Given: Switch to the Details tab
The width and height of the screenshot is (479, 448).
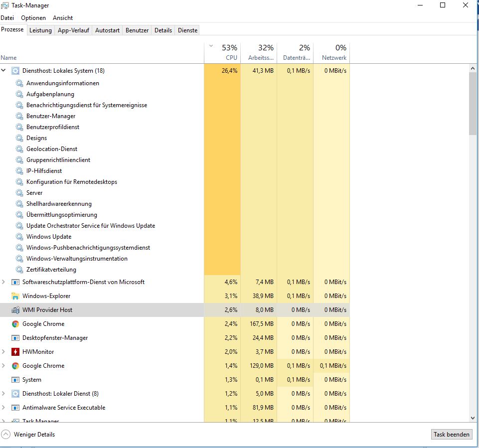Looking at the screenshot, I should (163, 30).
